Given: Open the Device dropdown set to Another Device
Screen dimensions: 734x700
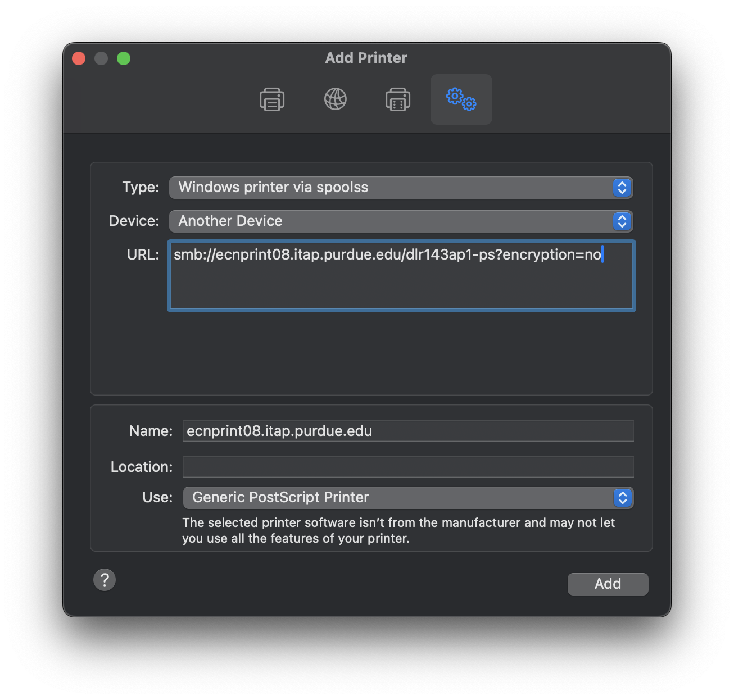Looking at the screenshot, I should click(401, 221).
